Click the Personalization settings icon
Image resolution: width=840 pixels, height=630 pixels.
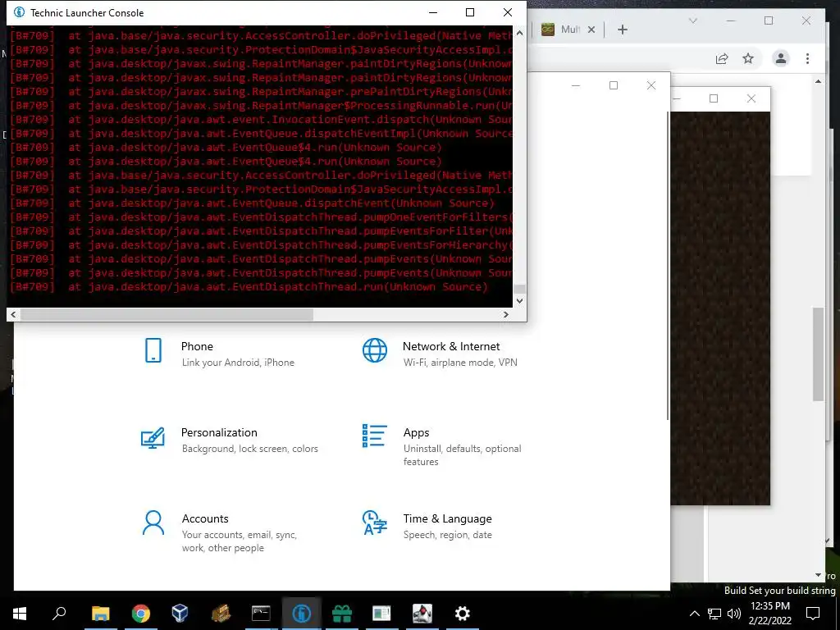[x=153, y=438]
